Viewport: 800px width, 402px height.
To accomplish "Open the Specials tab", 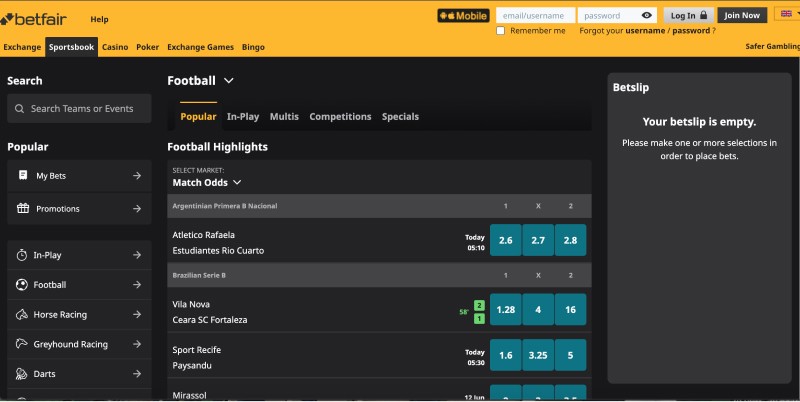I will tap(401, 116).
